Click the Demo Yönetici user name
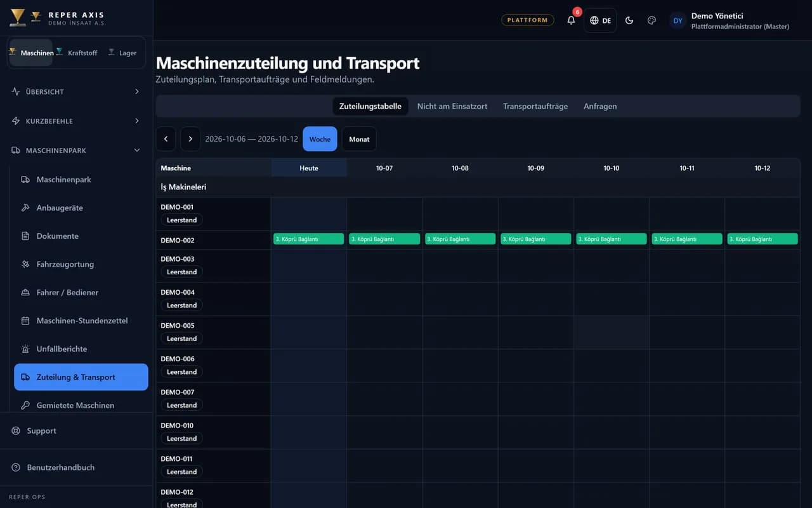This screenshot has height=508, width=812. click(x=717, y=16)
